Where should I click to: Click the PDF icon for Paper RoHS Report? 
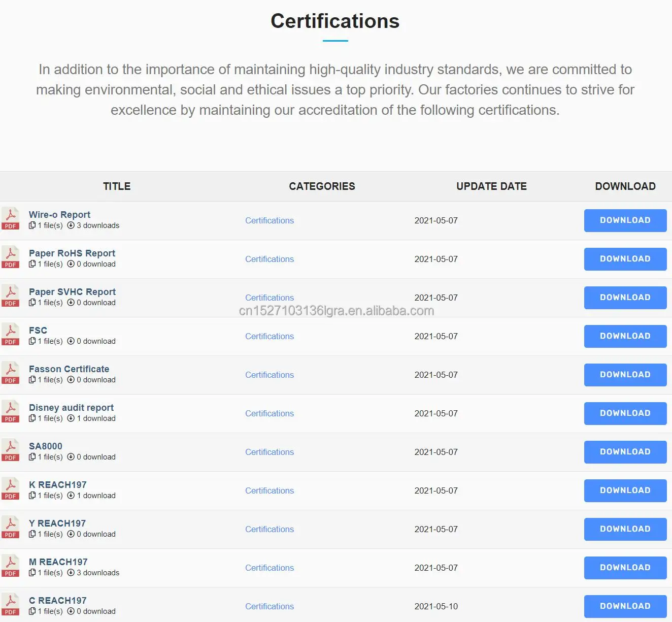11,257
